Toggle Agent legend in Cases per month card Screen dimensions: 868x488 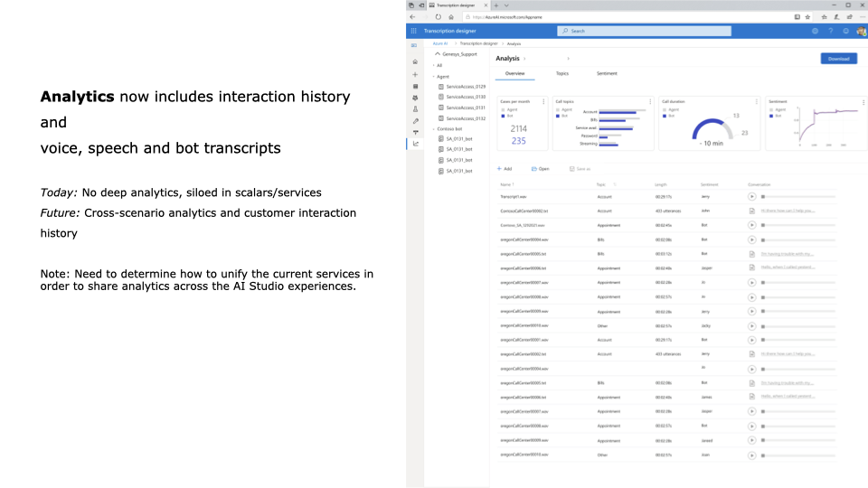(x=509, y=109)
